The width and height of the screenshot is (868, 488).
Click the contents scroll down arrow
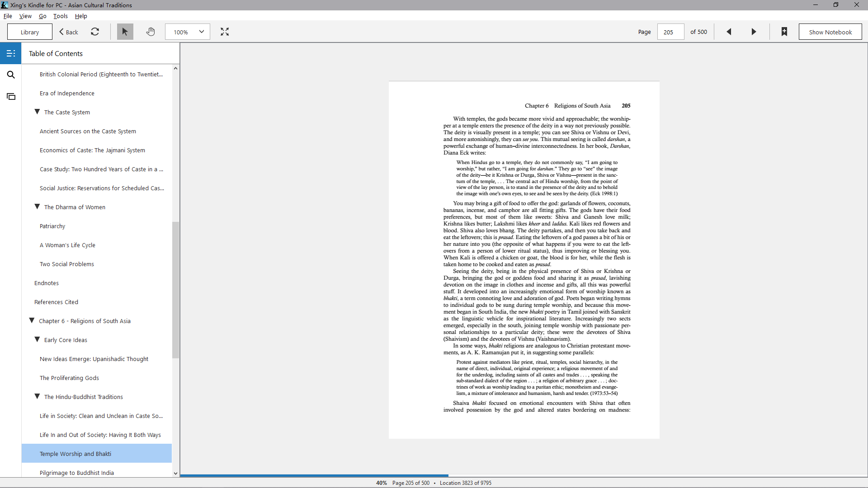pos(175,474)
